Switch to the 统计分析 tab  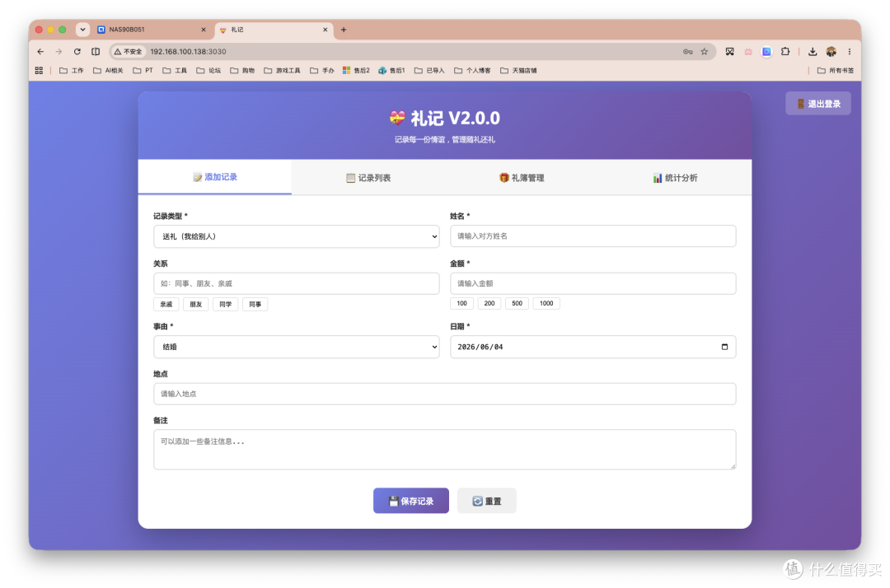(x=675, y=178)
